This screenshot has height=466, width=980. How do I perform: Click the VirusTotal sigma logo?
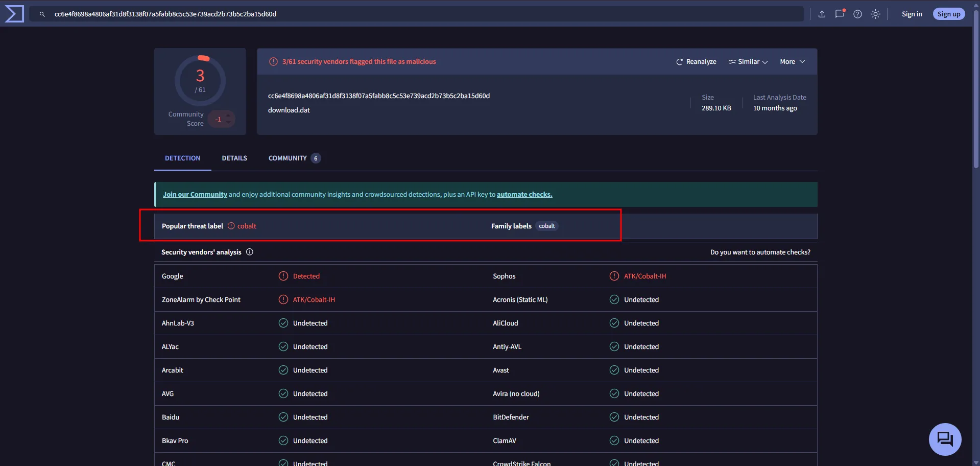click(14, 14)
